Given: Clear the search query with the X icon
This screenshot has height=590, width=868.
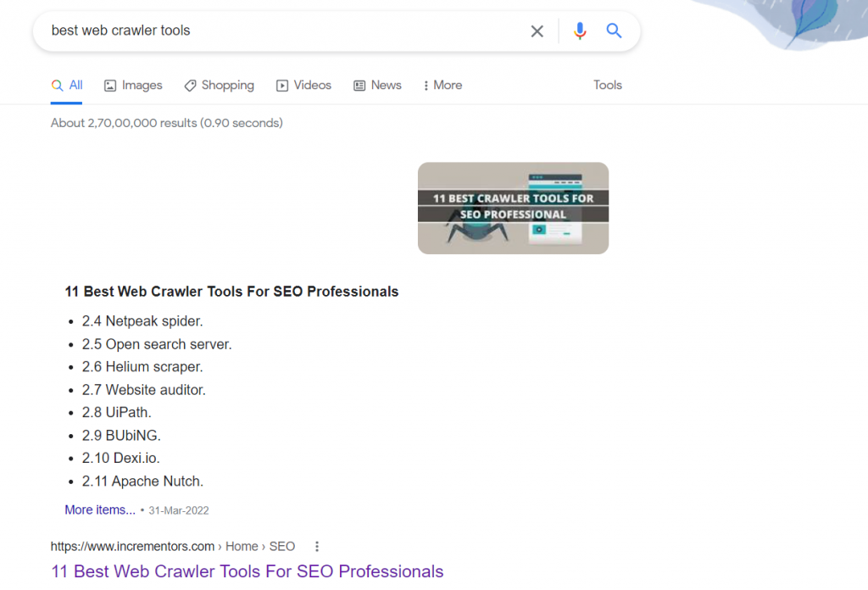Looking at the screenshot, I should click(x=537, y=31).
